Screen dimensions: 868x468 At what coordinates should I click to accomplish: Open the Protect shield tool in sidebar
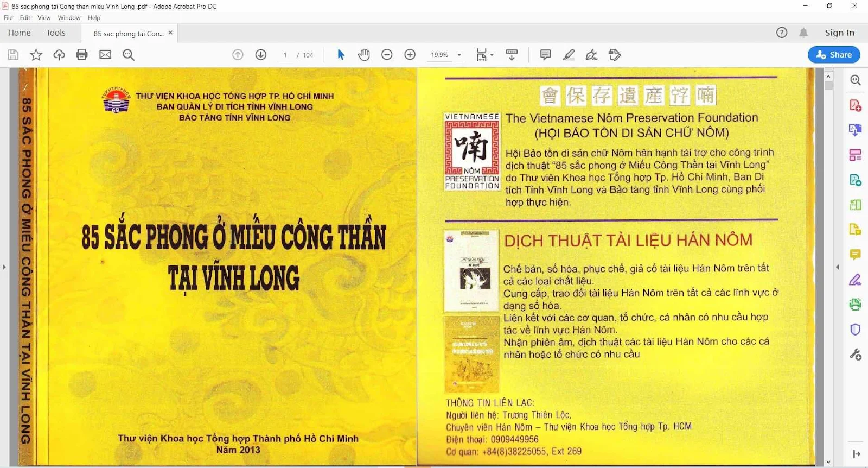click(x=856, y=330)
